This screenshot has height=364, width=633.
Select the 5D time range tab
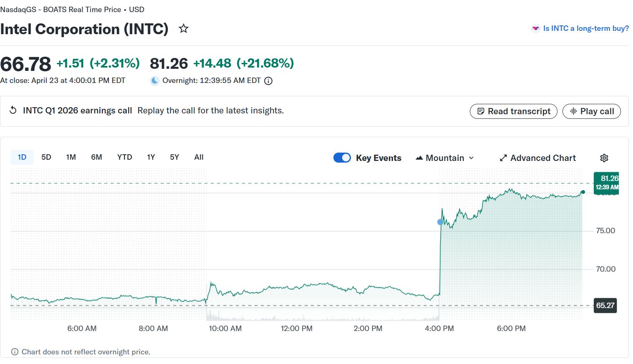coord(46,157)
